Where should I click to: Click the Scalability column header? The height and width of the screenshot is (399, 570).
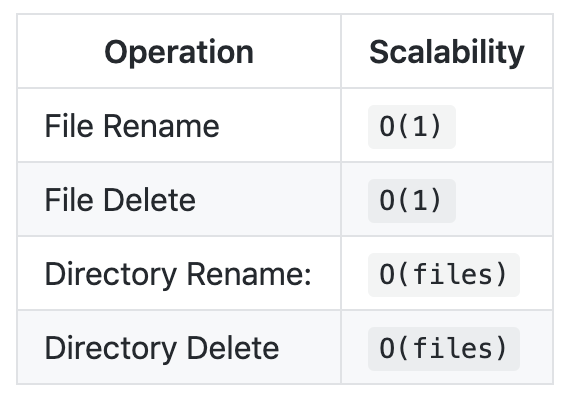tap(447, 52)
